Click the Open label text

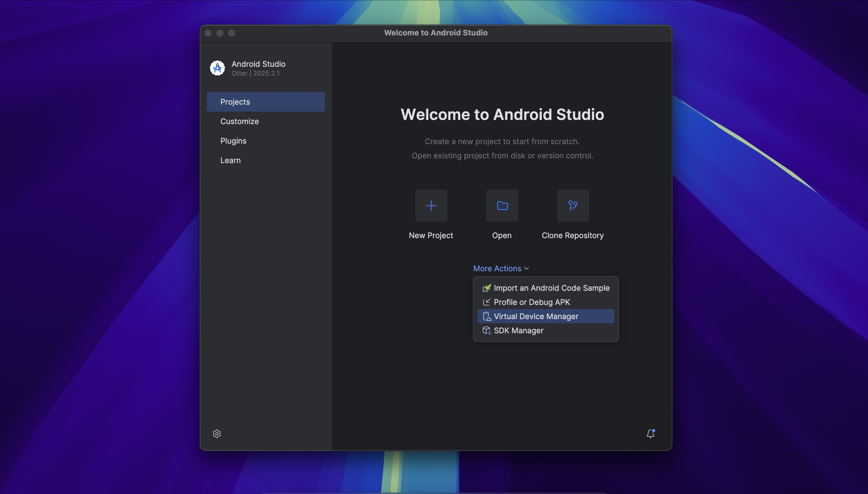[x=502, y=235]
